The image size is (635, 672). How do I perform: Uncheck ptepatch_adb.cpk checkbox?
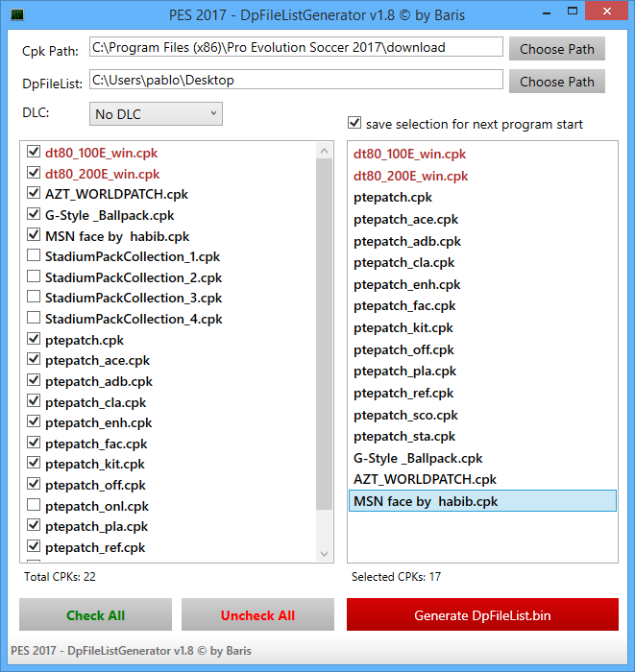34,380
